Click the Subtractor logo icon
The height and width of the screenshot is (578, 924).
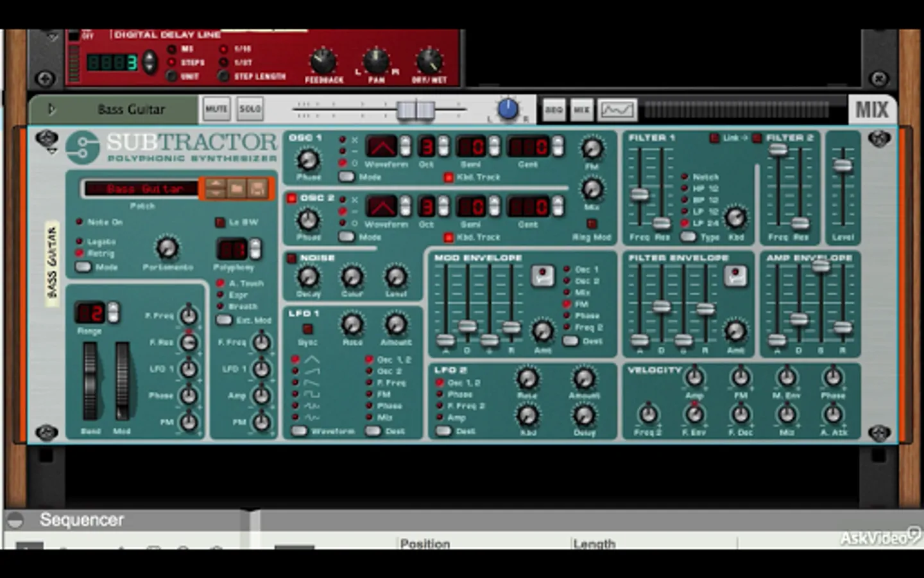click(83, 148)
